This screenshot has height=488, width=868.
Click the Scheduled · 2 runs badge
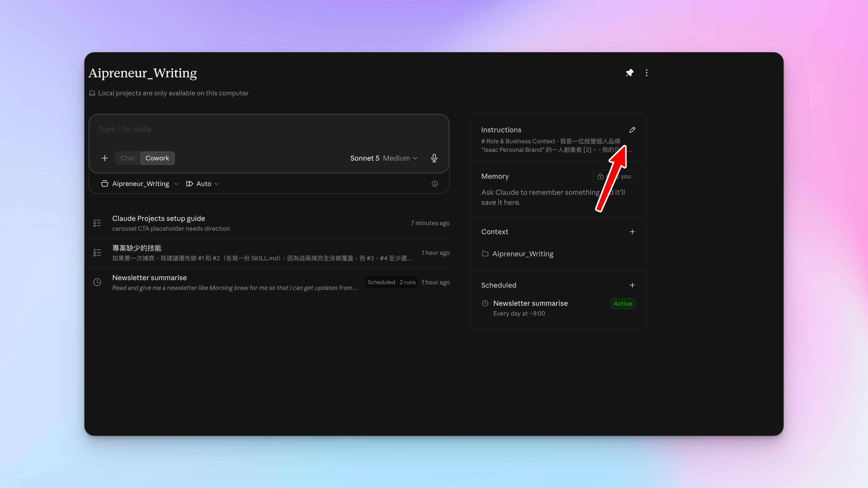392,282
